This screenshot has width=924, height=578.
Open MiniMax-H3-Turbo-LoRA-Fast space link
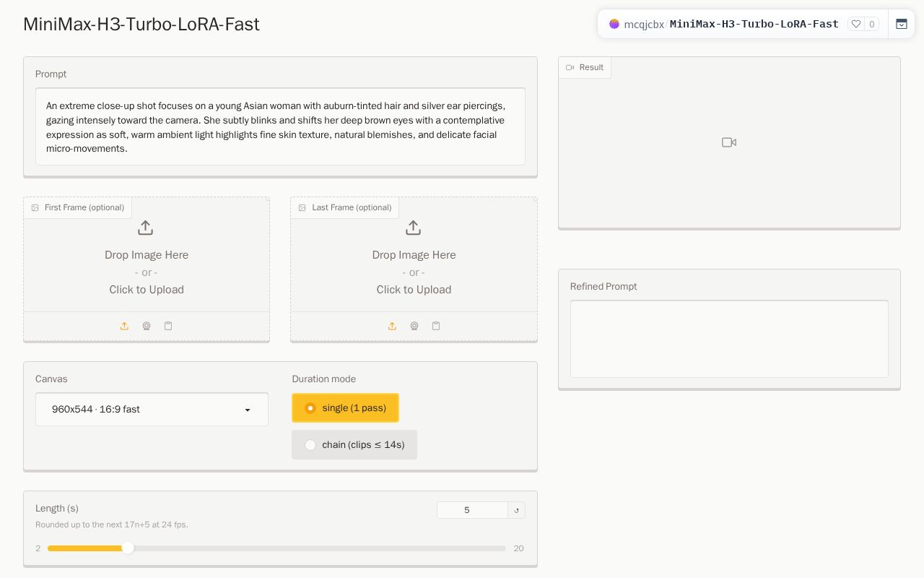tap(754, 24)
